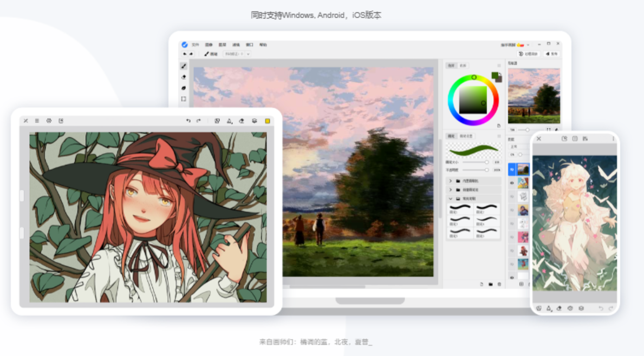Open the brush panel options menu icon
644x356 pixels.
[x=499, y=136]
